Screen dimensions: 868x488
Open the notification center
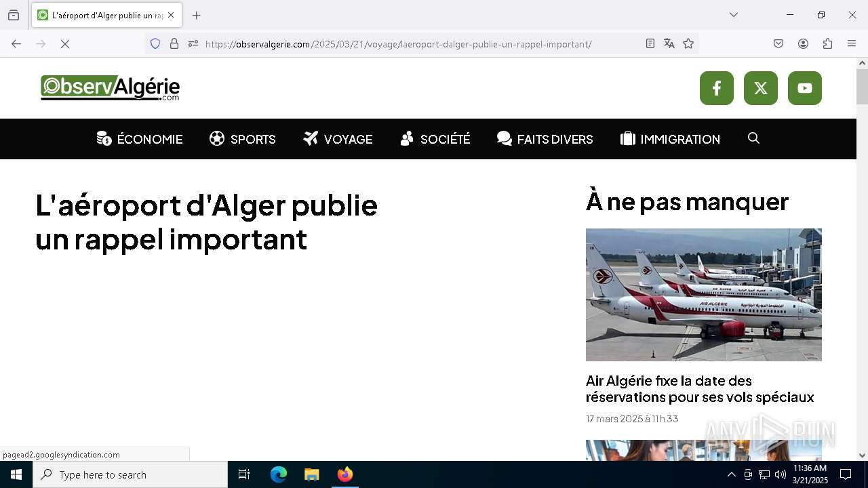(x=846, y=474)
